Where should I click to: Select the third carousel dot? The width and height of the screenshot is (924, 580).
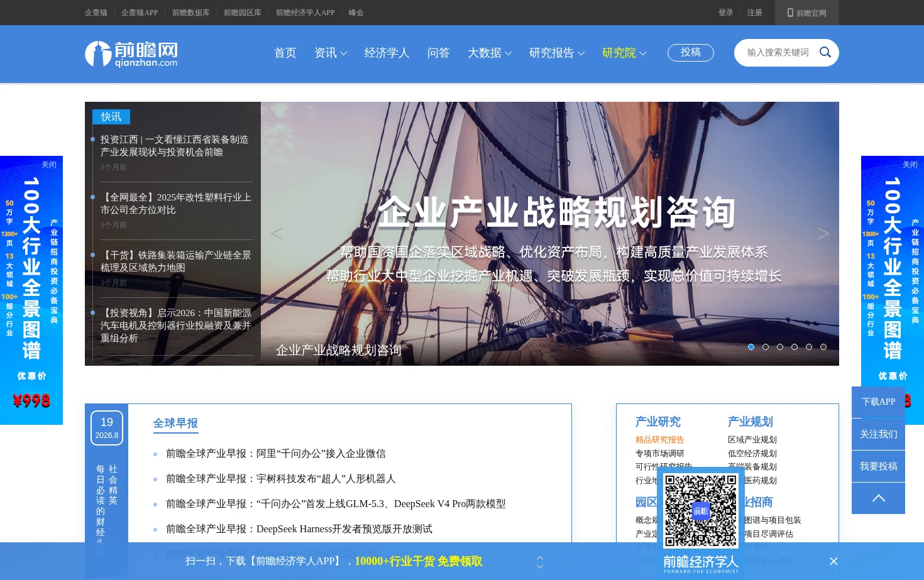coord(780,347)
